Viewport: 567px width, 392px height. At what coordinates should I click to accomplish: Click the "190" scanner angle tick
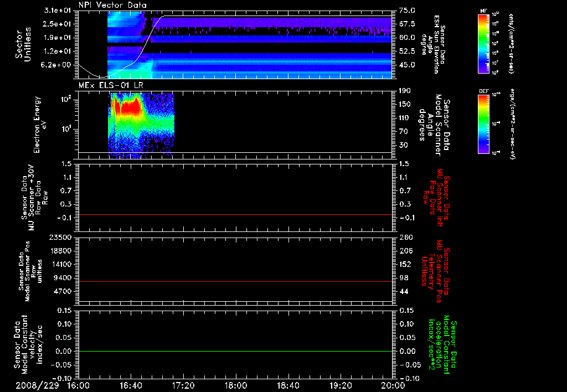coord(406,91)
